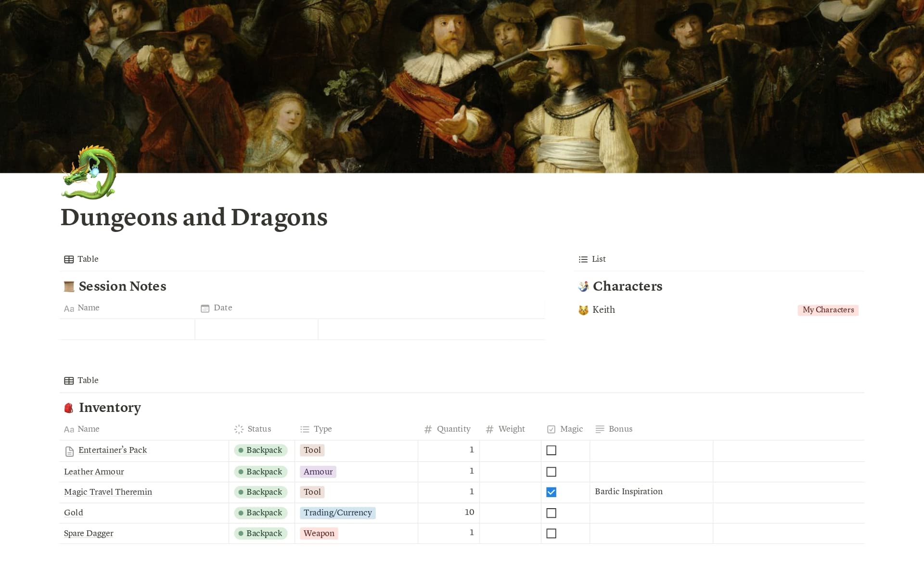Click the Session Notes scroll icon
Image resolution: width=924 pixels, height=577 pixels.
[x=69, y=287]
